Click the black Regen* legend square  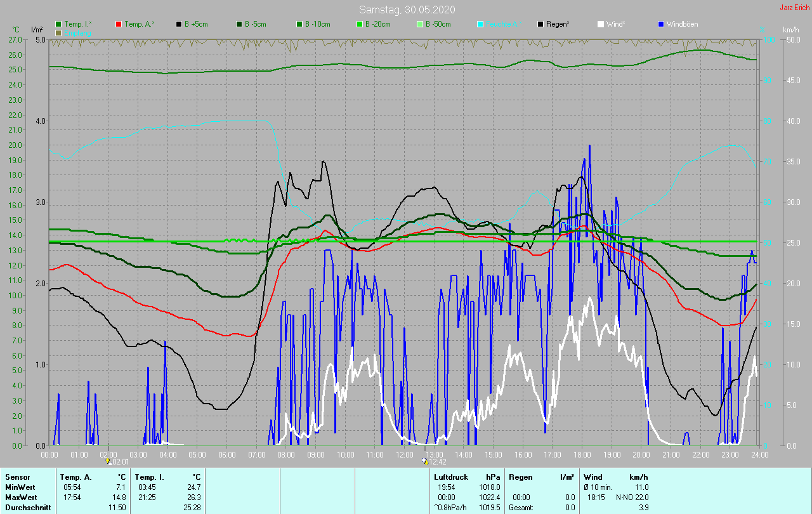point(540,24)
